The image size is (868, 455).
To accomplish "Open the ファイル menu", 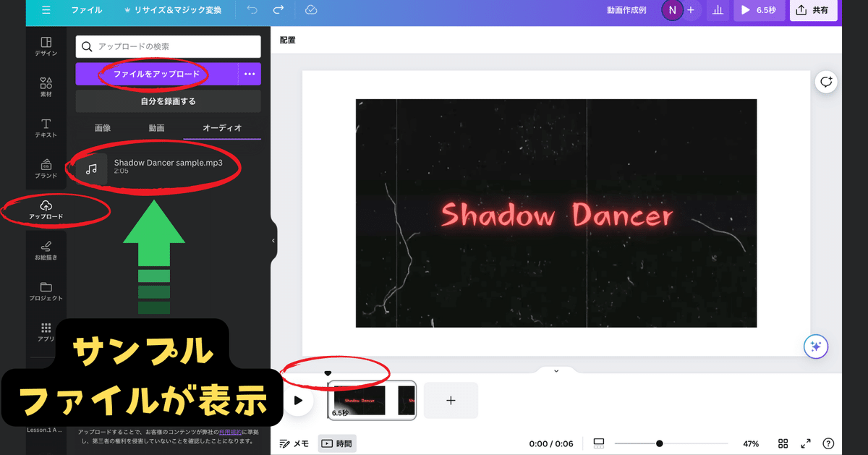I will [x=87, y=10].
